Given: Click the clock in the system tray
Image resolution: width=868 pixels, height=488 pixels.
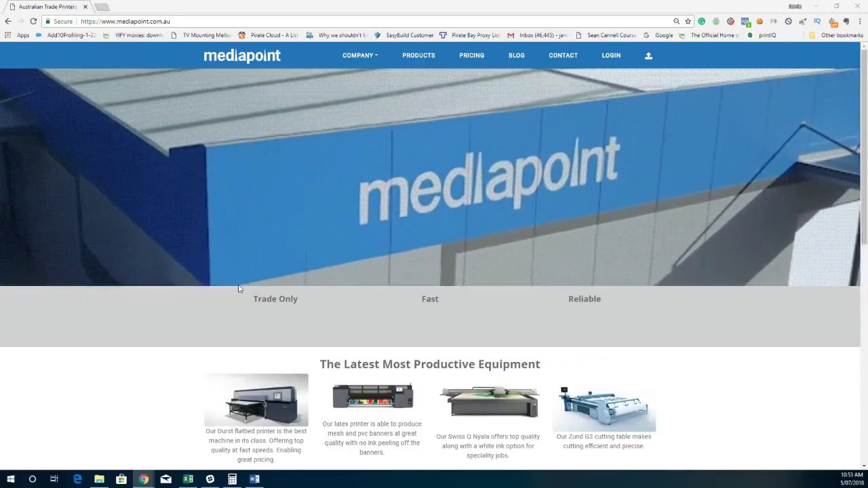Looking at the screenshot, I should (852, 479).
